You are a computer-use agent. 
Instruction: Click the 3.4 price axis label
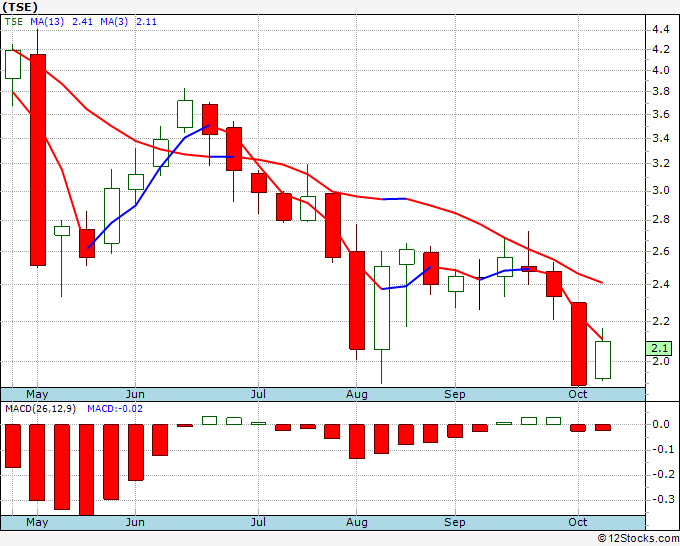660,139
